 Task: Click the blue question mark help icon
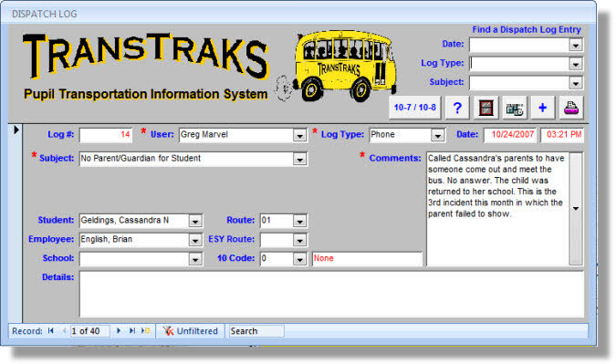(x=457, y=108)
